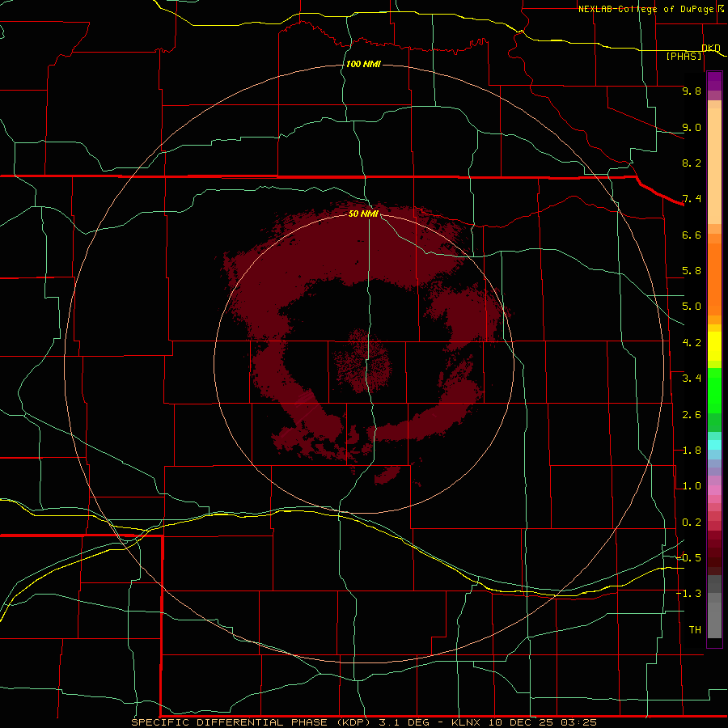Click the 5.0 scale value

coord(692,307)
